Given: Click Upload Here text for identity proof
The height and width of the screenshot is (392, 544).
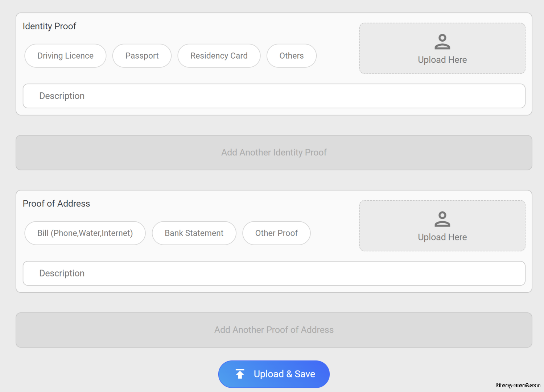Looking at the screenshot, I should pos(442,60).
